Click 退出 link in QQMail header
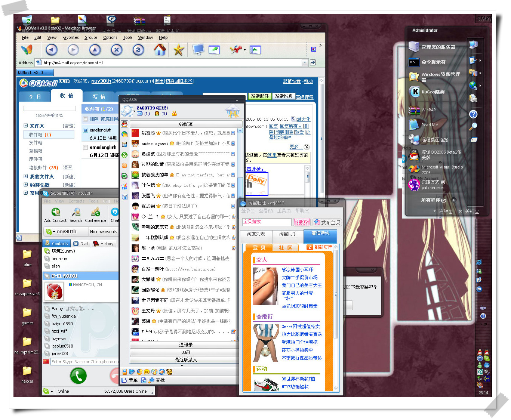The height and width of the screenshot is (420, 511). tap(159, 81)
